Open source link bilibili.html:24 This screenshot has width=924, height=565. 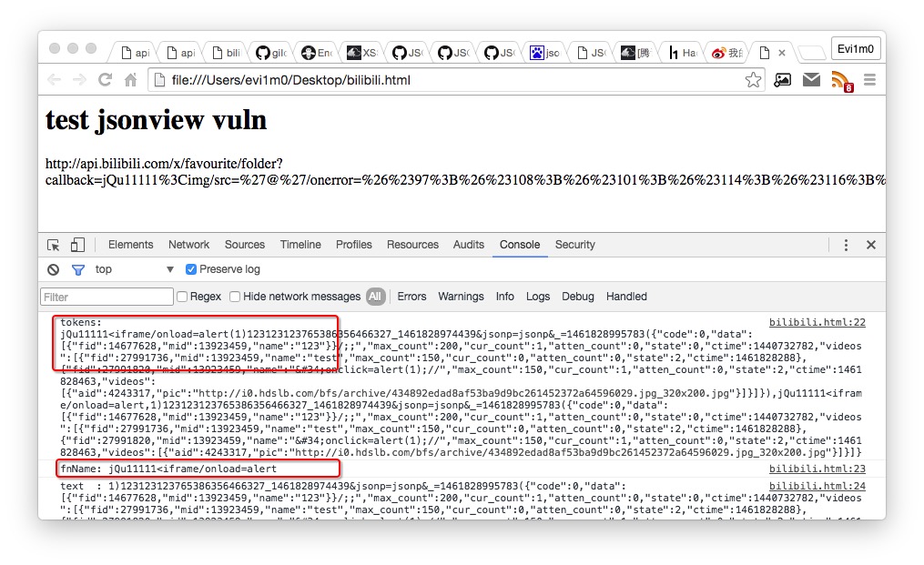(x=817, y=486)
